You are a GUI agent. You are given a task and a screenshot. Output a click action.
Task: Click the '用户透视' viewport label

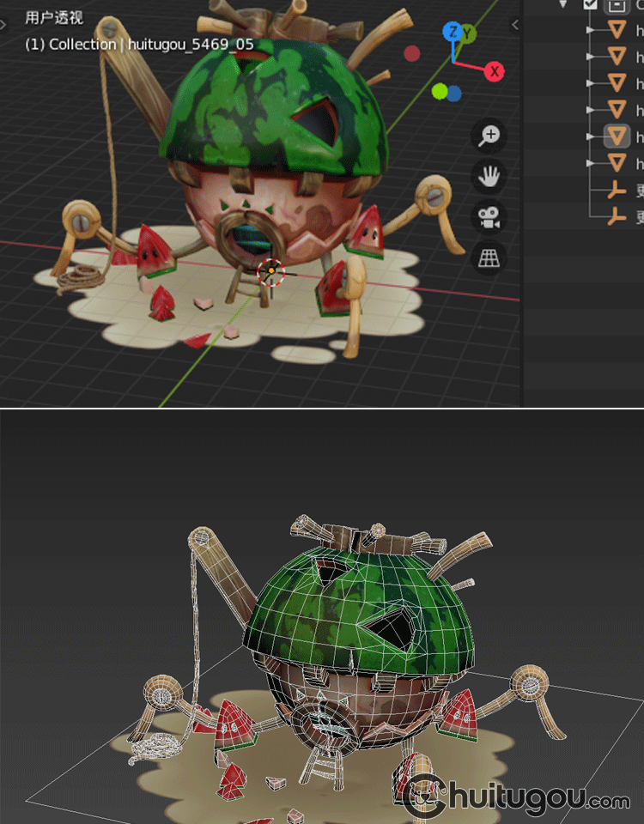click(54, 18)
